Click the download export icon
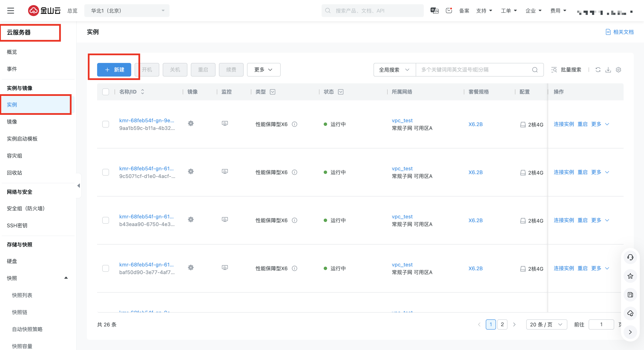 pyautogui.click(x=608, y=70)
